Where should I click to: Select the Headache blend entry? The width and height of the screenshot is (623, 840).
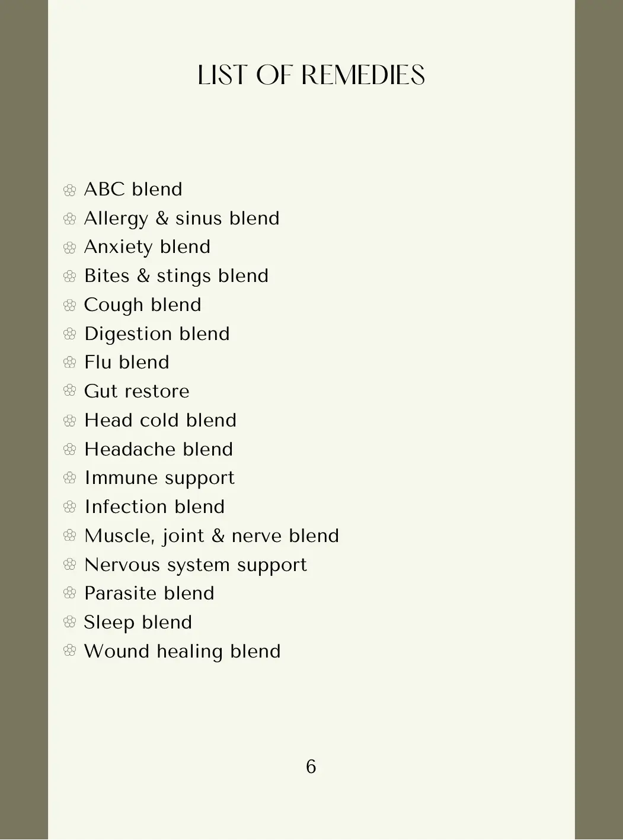158,450
